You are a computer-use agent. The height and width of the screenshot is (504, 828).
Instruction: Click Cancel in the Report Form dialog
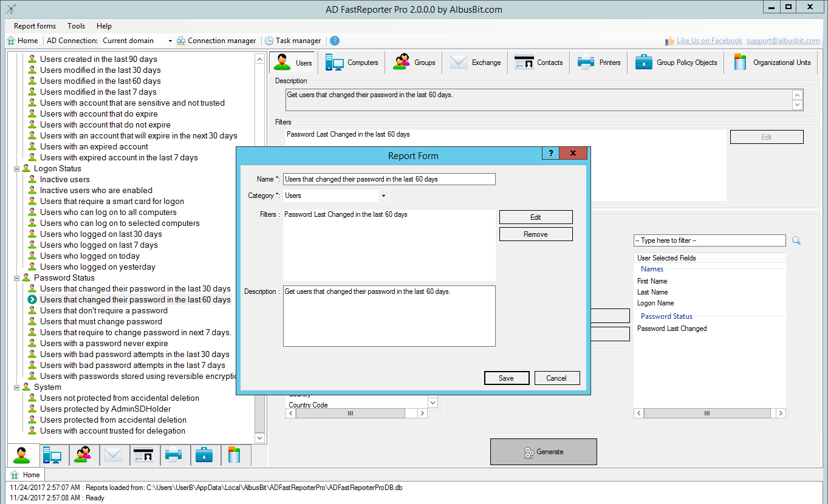tap(556, 378)
